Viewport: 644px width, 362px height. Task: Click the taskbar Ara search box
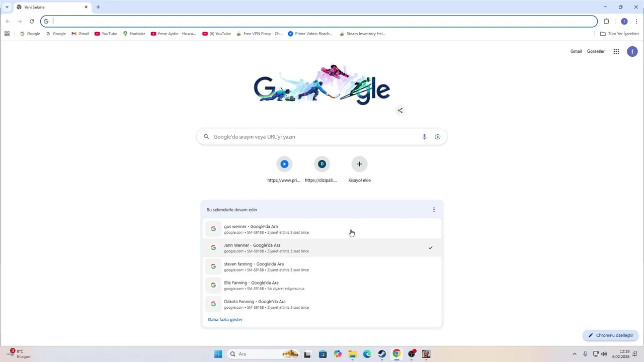263,354
